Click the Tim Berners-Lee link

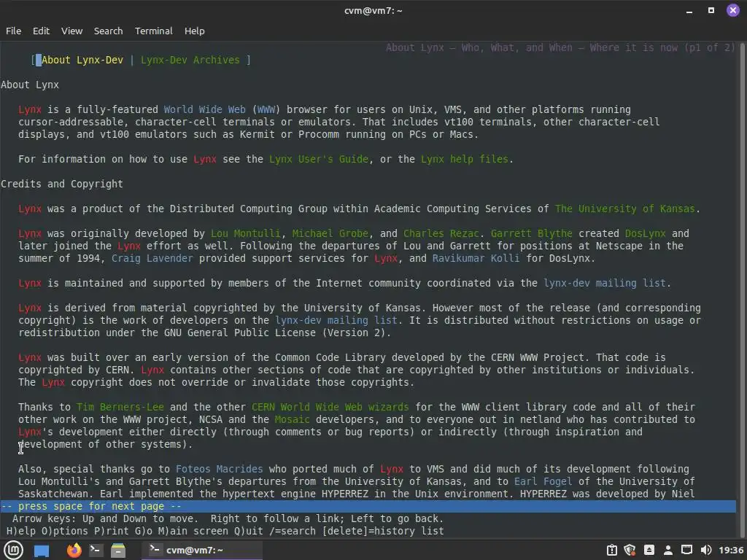coord(120,407)
